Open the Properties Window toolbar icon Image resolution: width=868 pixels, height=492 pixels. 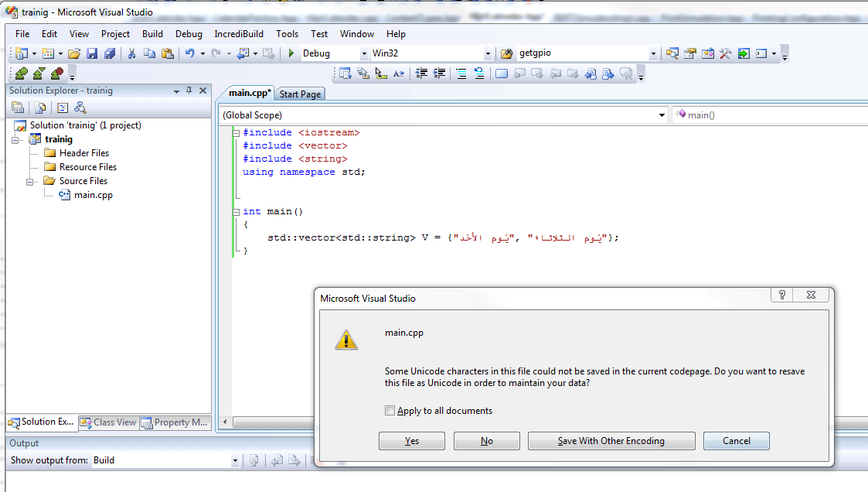coord(690,53)
